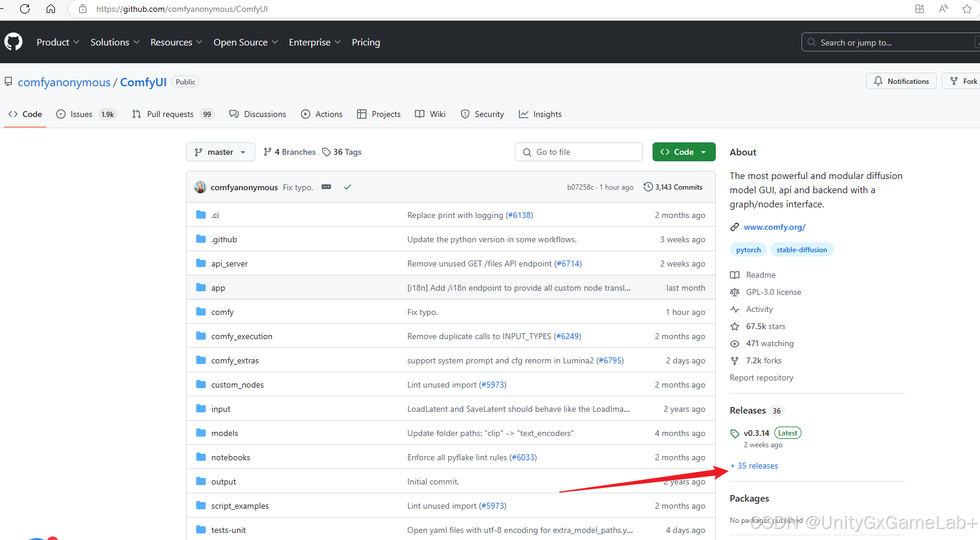The width and height of the screenshot is (980, 540).
Task: View the Security tab
Action: (482, 114)
